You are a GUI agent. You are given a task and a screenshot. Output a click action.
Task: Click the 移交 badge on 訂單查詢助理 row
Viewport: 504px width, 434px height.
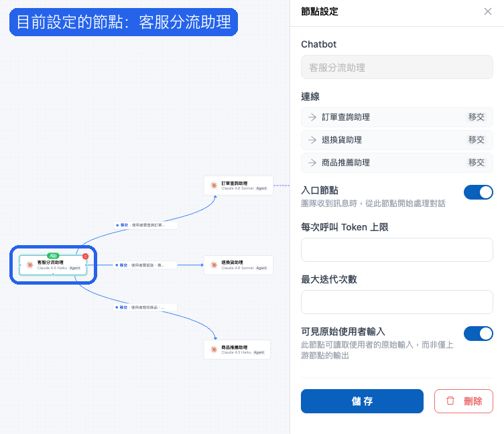point(476,117)
